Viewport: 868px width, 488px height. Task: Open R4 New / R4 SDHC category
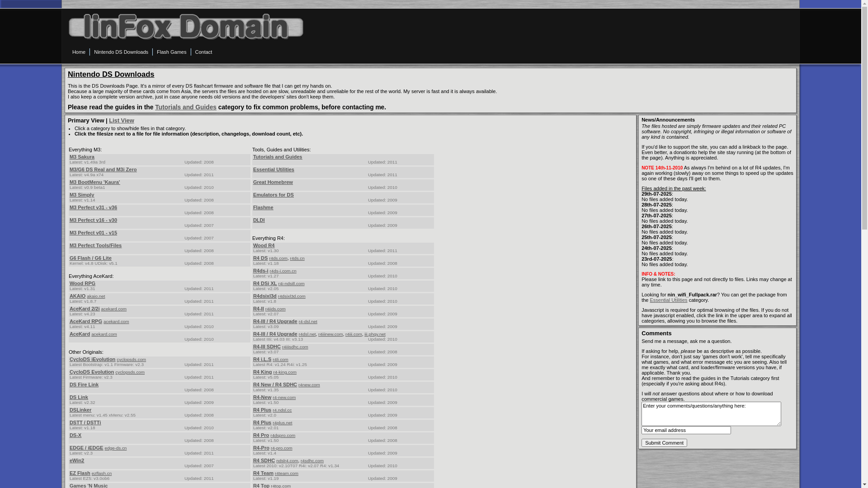(x=275, y=385)
